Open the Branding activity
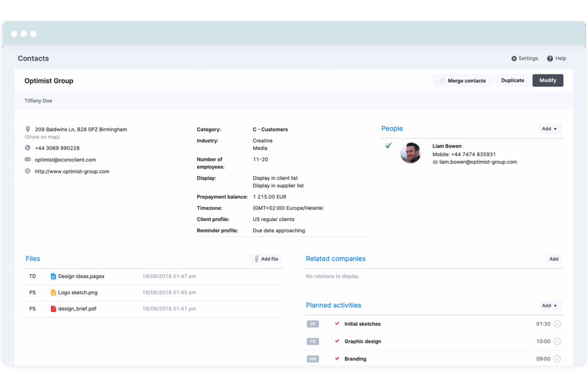588x391 pixels. (355, 359)
